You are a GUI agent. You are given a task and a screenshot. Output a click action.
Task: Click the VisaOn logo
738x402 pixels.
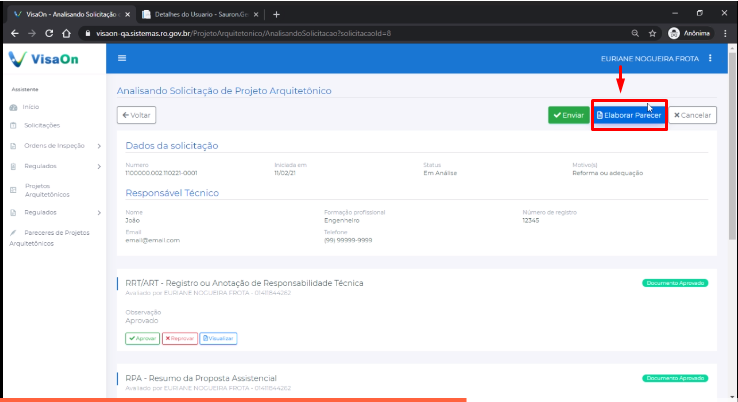(43, 59)
